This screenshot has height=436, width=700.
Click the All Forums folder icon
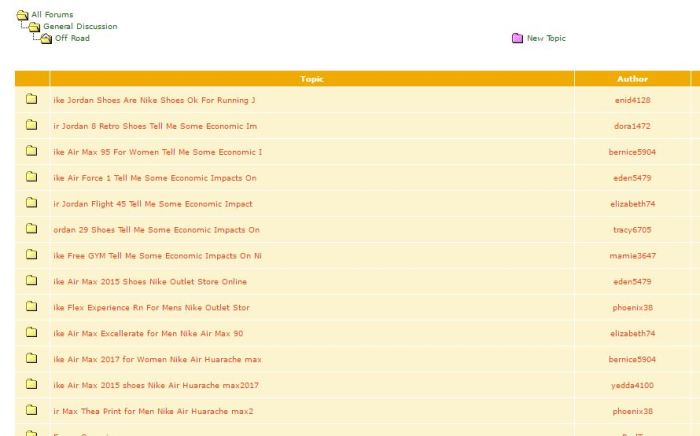[x=22, y=14]
